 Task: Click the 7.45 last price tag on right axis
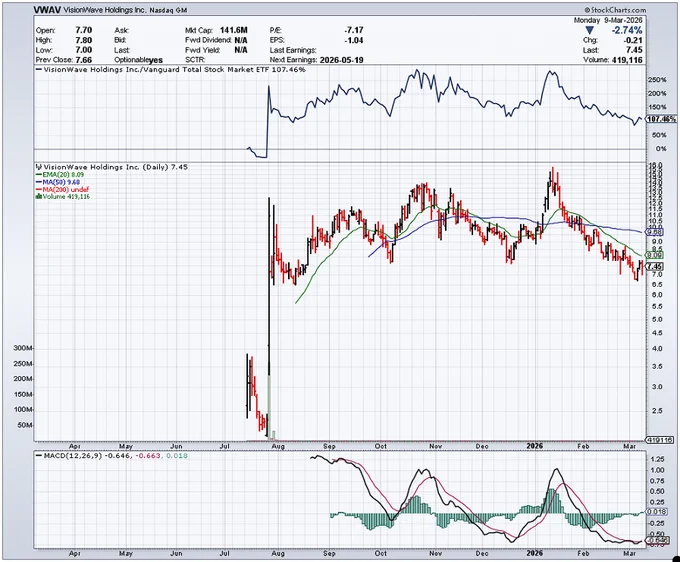[654, 266]
